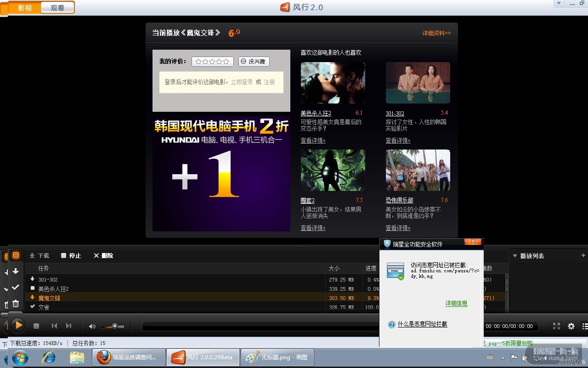Click the 风行 2.0.0.29Beta taskbar button
This screenshot has width=588, height=368.
[203, 357]
